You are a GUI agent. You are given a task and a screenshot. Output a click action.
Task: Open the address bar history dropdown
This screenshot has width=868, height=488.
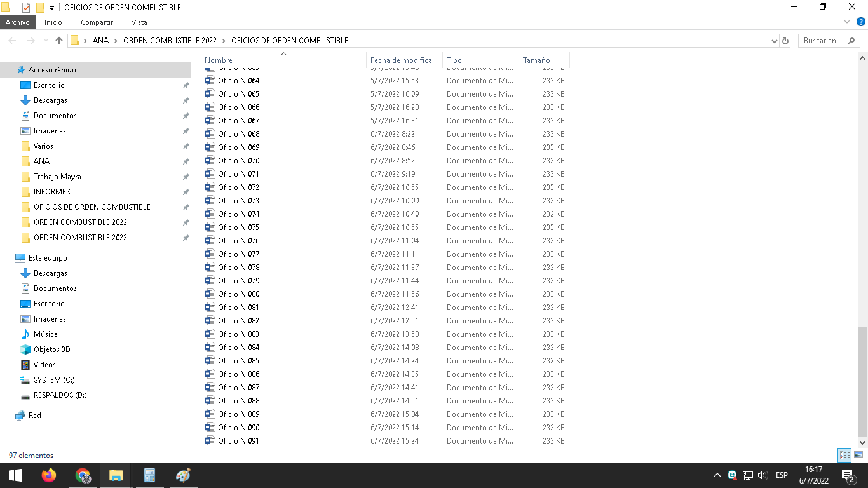(774, 41)
